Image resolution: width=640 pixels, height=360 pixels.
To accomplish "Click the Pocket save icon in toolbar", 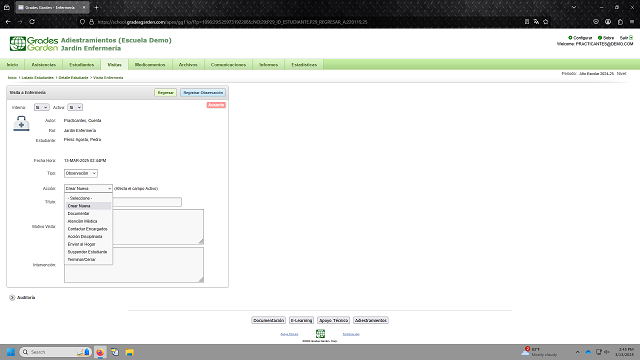I will (596, 22).
